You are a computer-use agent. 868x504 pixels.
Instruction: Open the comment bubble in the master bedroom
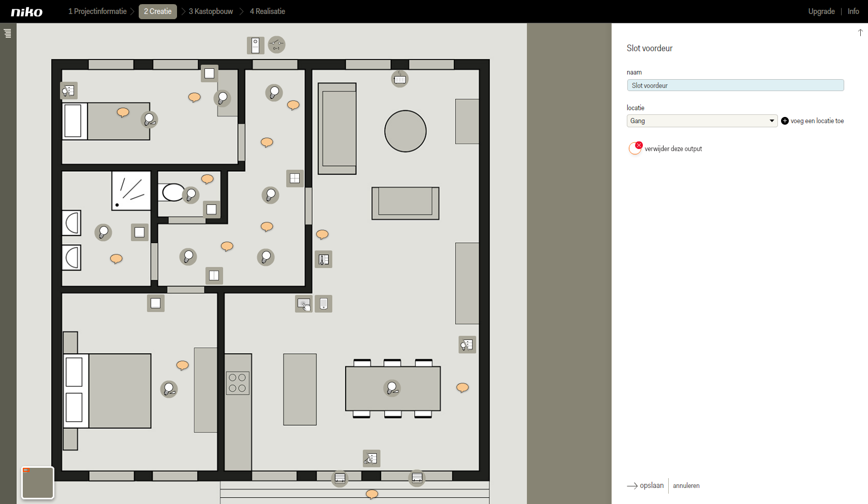tap(183, 365)
